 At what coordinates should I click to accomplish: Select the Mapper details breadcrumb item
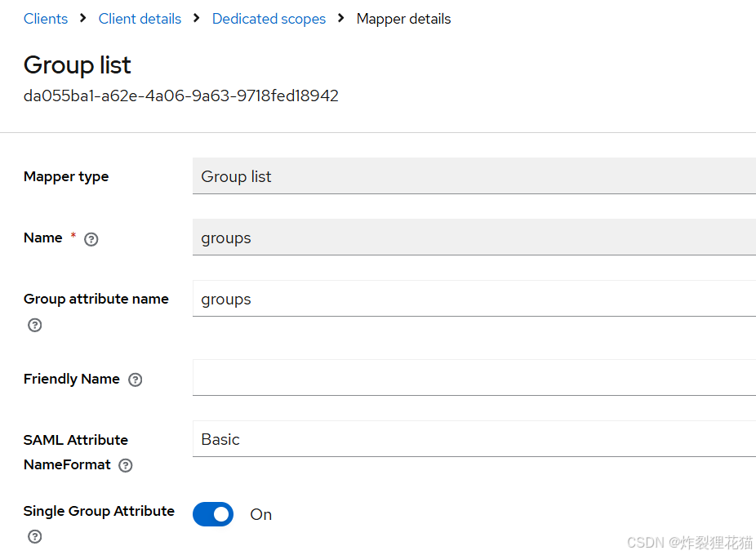(x=403, y=19)
